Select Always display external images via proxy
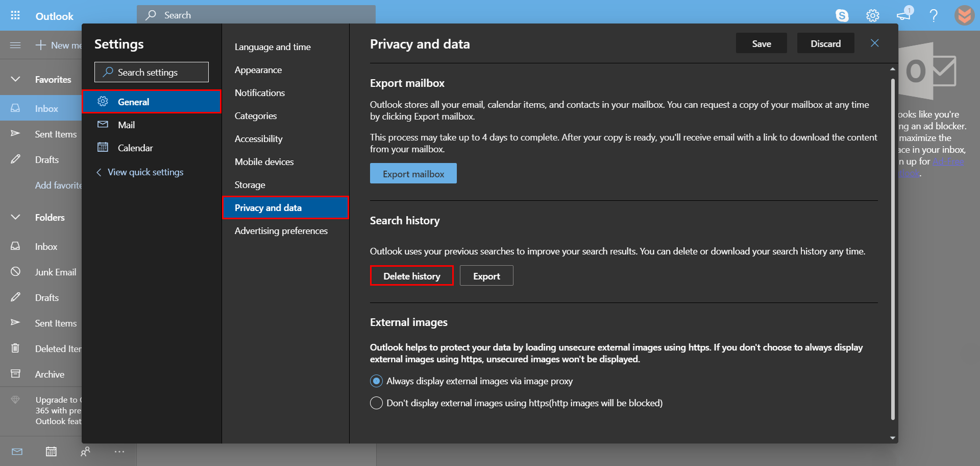Image resolution: width=980 pixels, height=466 pixels. point(376,381)
